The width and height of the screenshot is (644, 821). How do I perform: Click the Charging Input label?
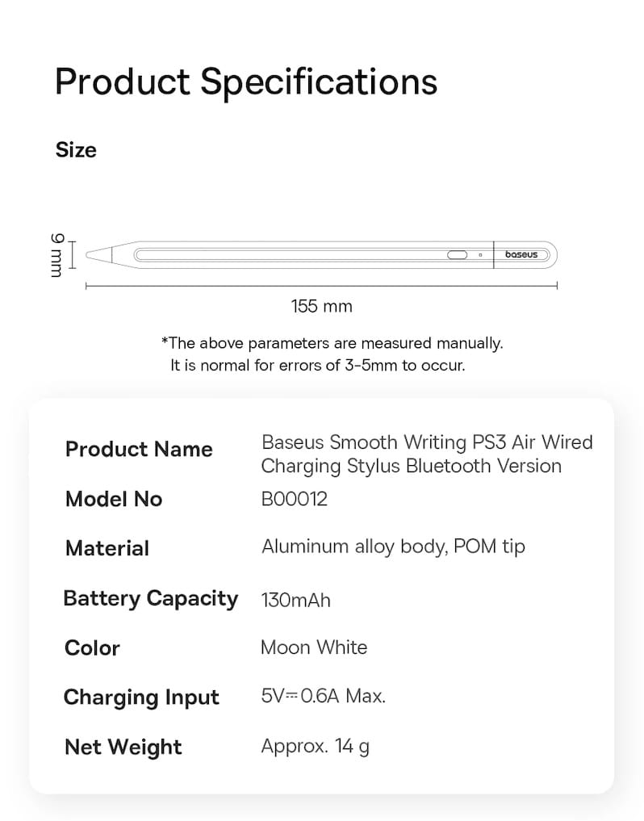point(141,698)
